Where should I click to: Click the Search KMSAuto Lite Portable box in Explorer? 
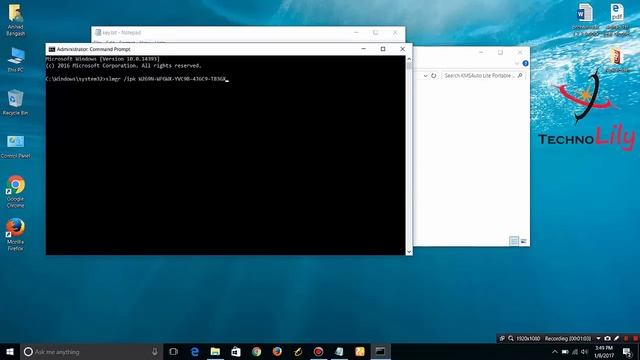point(482,76)
